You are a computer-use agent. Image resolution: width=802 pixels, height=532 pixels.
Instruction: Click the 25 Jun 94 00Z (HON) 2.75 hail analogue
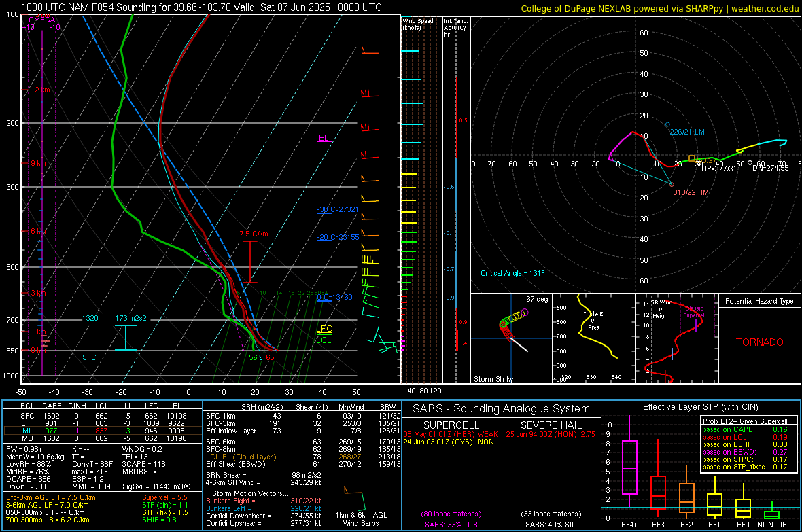[551, 434]
